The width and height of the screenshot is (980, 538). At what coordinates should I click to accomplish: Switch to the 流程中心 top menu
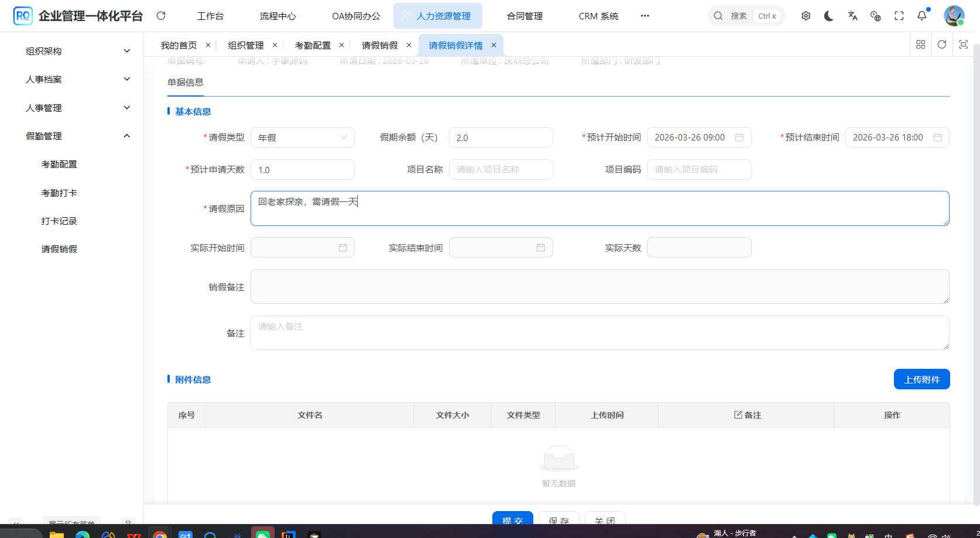[x=277, y=16]
